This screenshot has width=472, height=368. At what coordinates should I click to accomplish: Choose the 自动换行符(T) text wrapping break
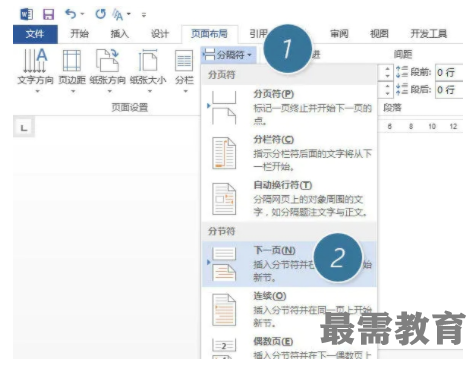(289, 198)
